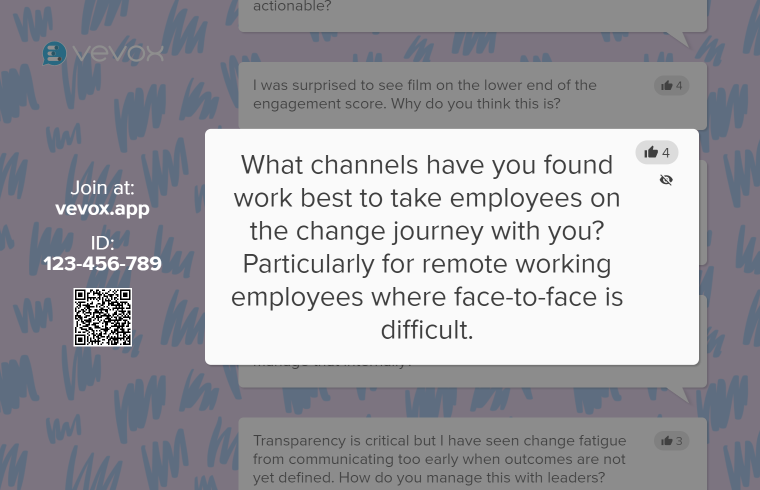This screenshot has height=490, width=760.
Task: Click the highlighted question text about channels
Action: tap(427, 247)
